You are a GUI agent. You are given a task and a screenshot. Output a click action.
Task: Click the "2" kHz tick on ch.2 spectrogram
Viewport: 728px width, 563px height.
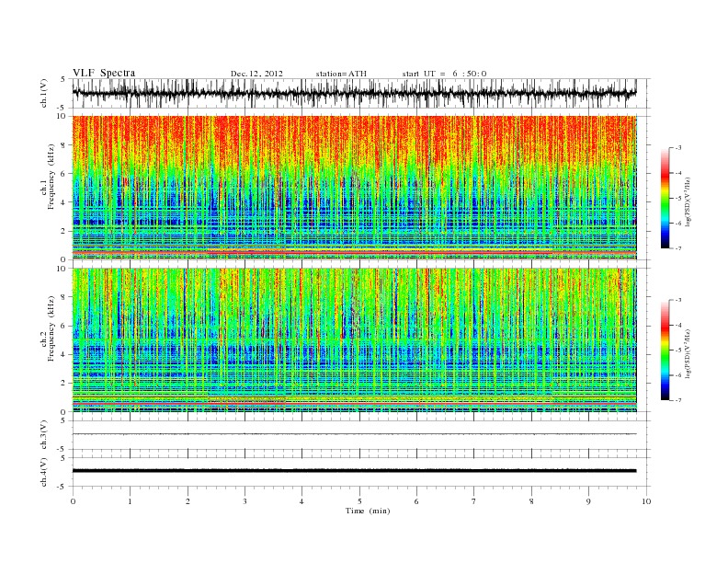coord(64,384)
